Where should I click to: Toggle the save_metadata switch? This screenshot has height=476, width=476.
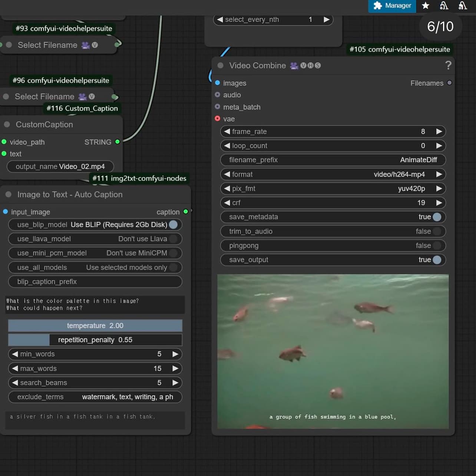437,217
